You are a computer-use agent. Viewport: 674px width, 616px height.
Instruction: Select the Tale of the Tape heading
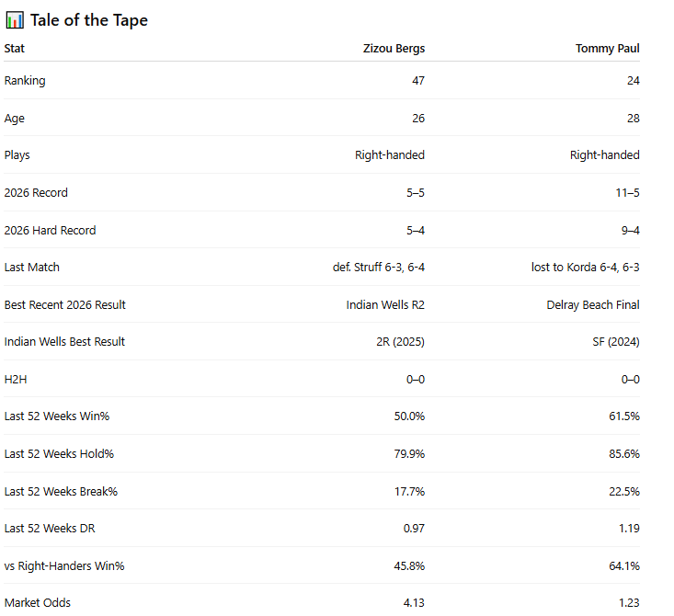[89, 20]
